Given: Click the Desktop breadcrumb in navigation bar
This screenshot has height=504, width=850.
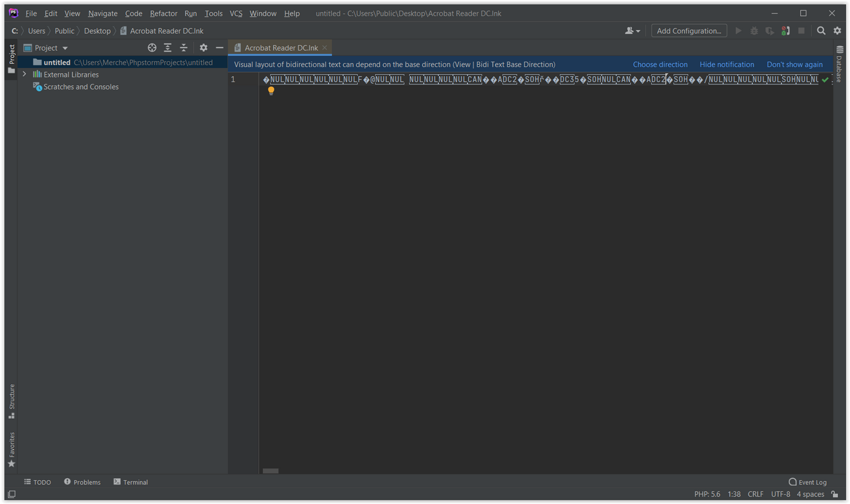Looking at the screenshot, I should [97, 31].
